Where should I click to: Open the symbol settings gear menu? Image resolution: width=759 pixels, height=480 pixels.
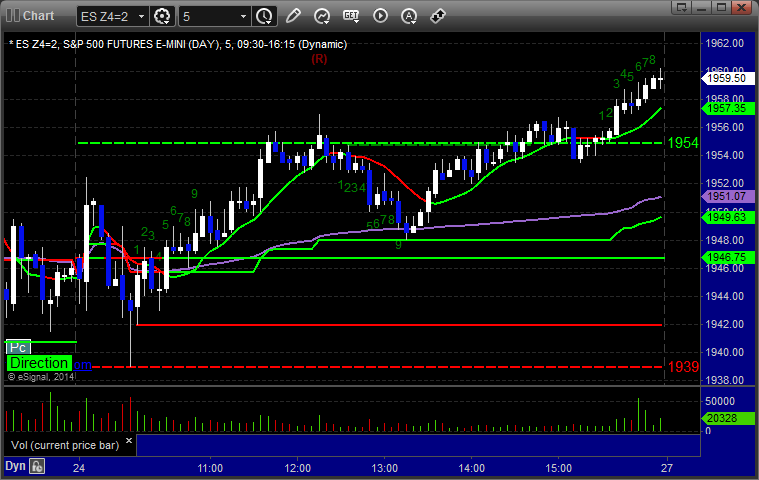click(162, 16)
